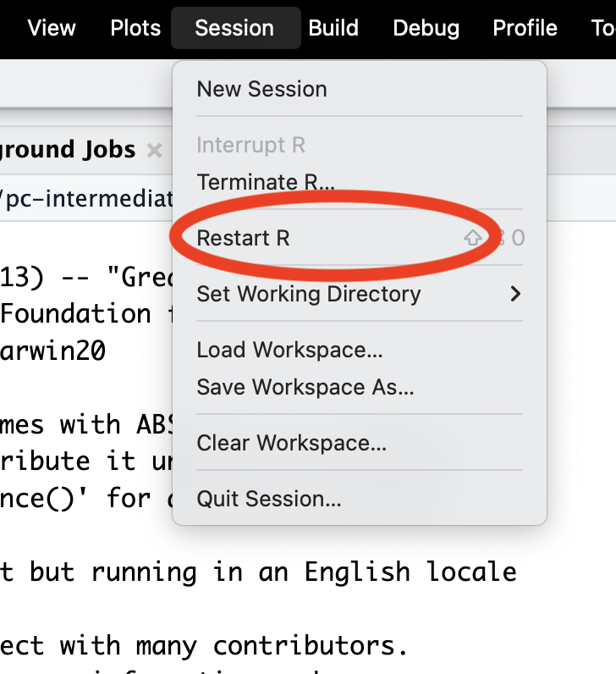Pick Clear Workspace... from the menu
The width and height of the screenshot is (616, 674).
point(291,443)
